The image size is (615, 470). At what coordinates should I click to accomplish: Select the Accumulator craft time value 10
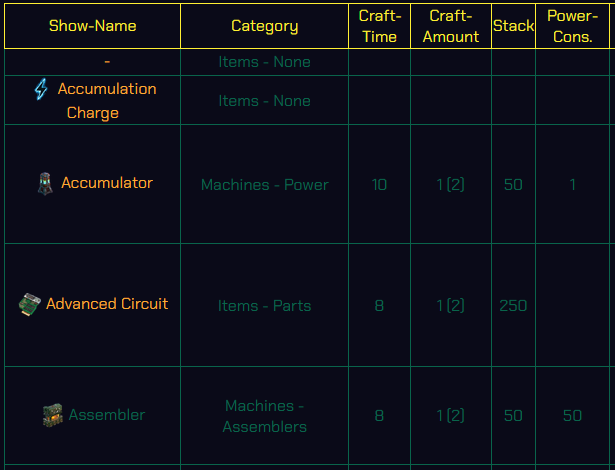(x=379, y=184)
